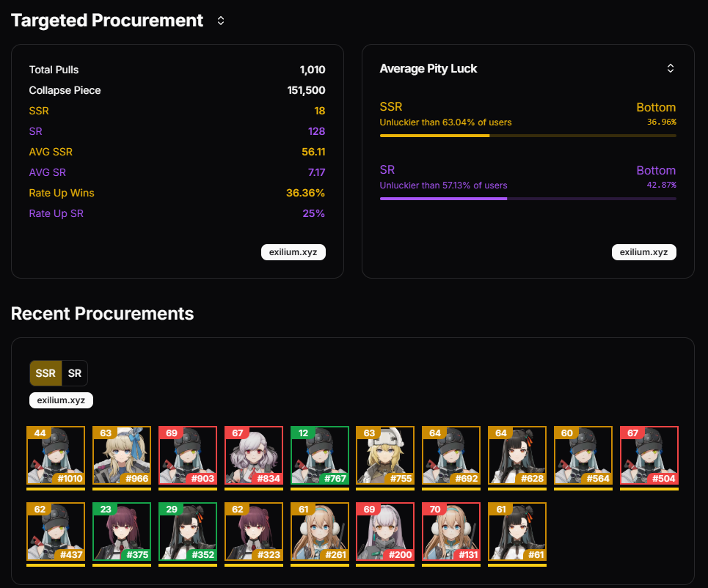This screenshot has height=588, width=708.
Task: Click the AVG SR value 7.17
Action: point(316,172)
